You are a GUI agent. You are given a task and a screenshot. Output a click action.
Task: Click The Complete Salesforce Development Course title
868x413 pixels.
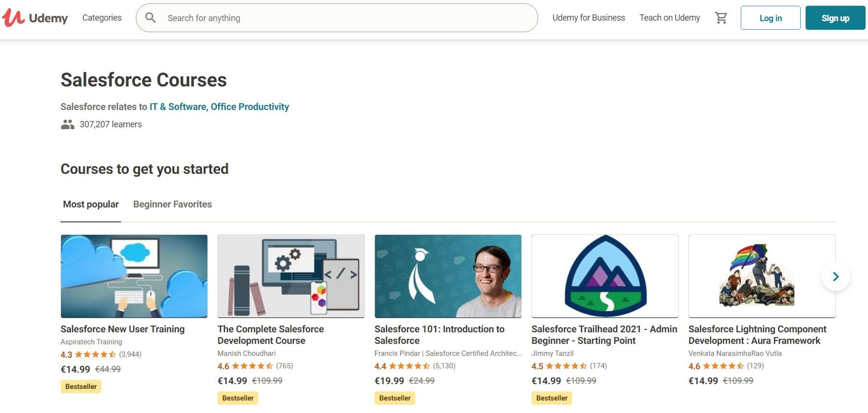tap(271, 335)
